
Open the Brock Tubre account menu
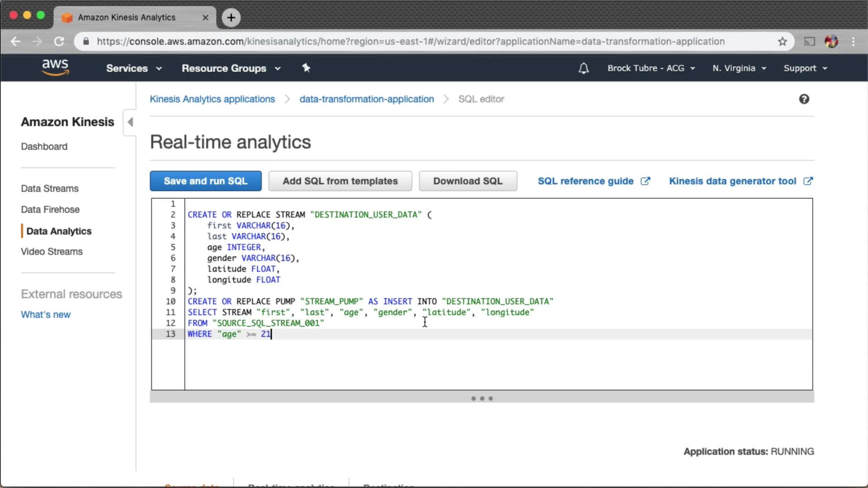click(651, 68)
